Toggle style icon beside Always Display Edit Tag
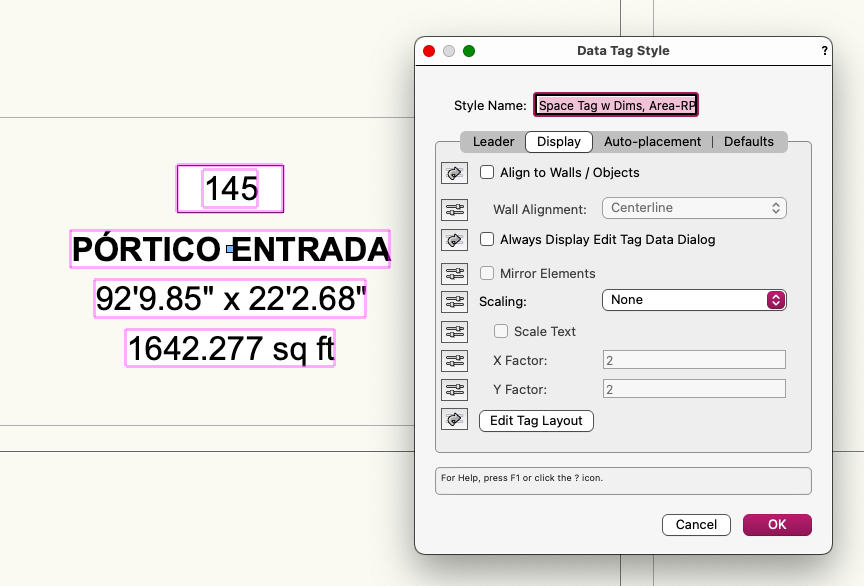The image size is (864, 586). 455,240
